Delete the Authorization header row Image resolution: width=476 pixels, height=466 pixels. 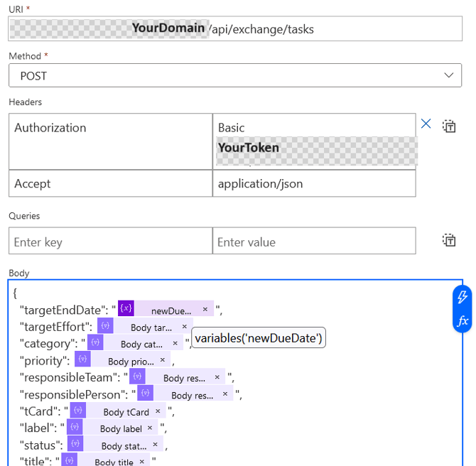click(x=426, y=124)
